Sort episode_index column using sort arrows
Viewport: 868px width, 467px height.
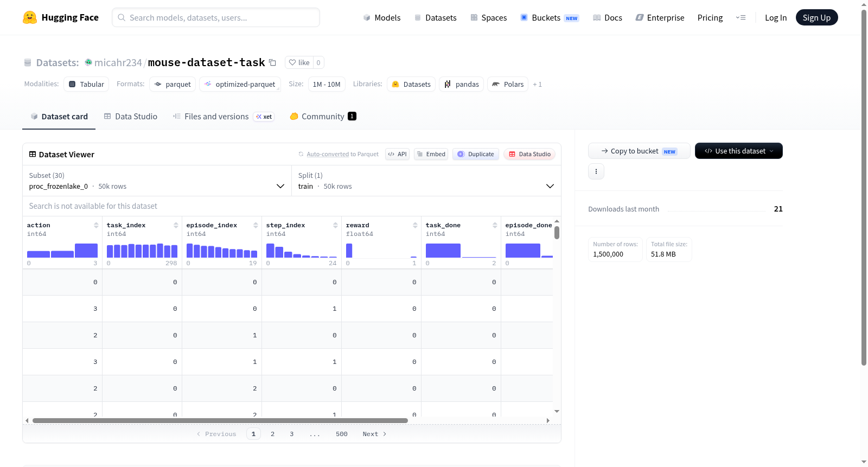[256, 225]
